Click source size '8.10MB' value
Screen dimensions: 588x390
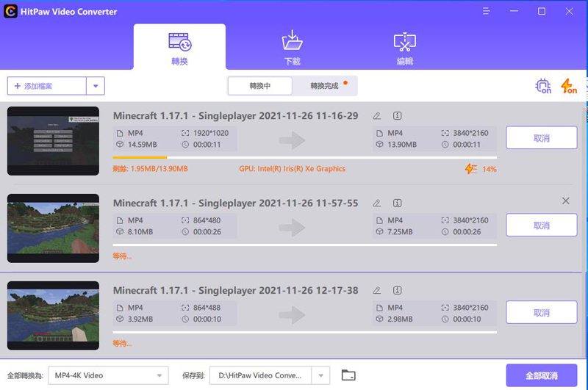pyautogui.click(x=140, y=232)
